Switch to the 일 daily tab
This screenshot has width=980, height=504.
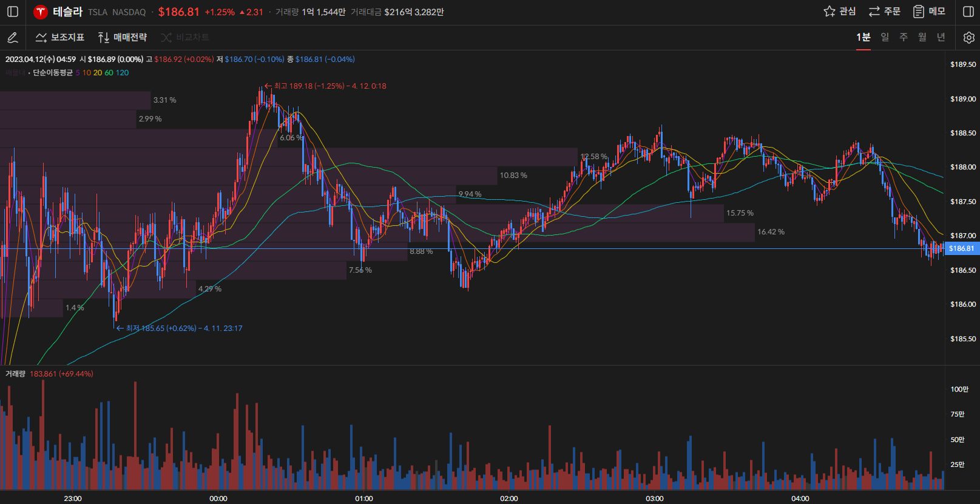[x=885, y=38]
